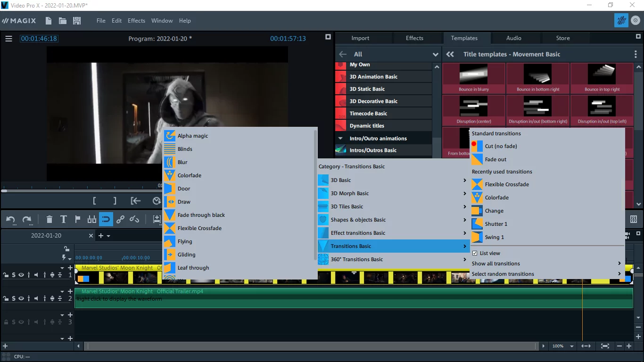Screen dimensions: 644x362
Task: Switch to the Audio tab
Action: coord(514,38)
